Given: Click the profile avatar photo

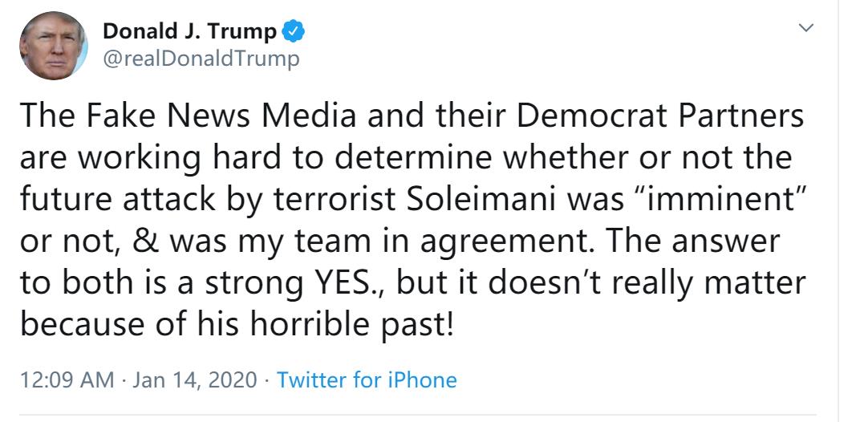Looking at the screenshot, I should (53, 47).
